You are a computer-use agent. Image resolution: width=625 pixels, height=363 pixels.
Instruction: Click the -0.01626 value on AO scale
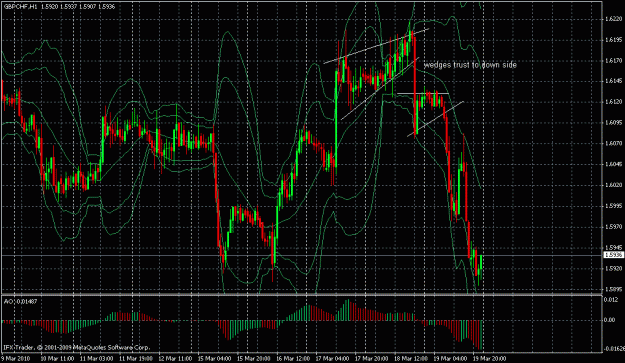pyautogui.click(x=614, y=349)
